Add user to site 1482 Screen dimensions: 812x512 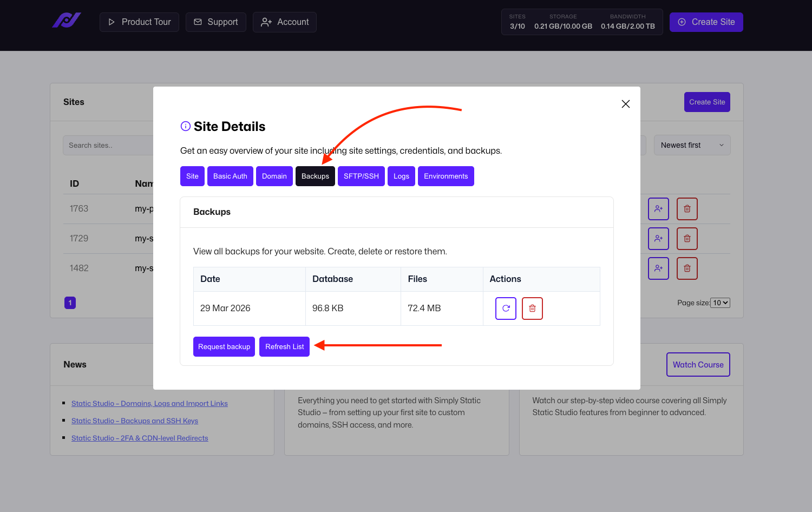(658, 268)
